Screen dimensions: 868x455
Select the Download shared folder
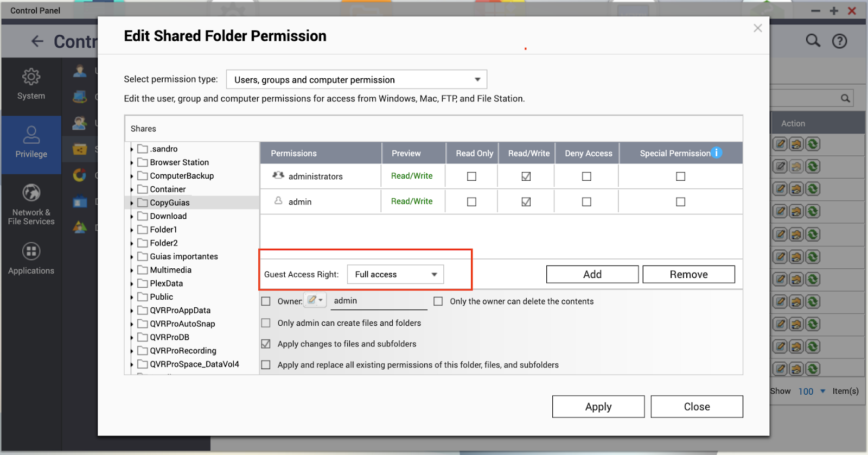tap(168, 216)
